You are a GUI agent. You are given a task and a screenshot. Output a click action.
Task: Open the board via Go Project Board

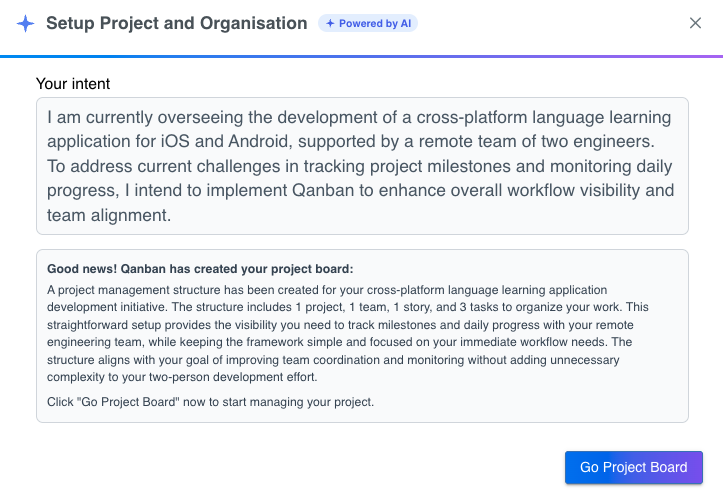(x=634, y=467)
